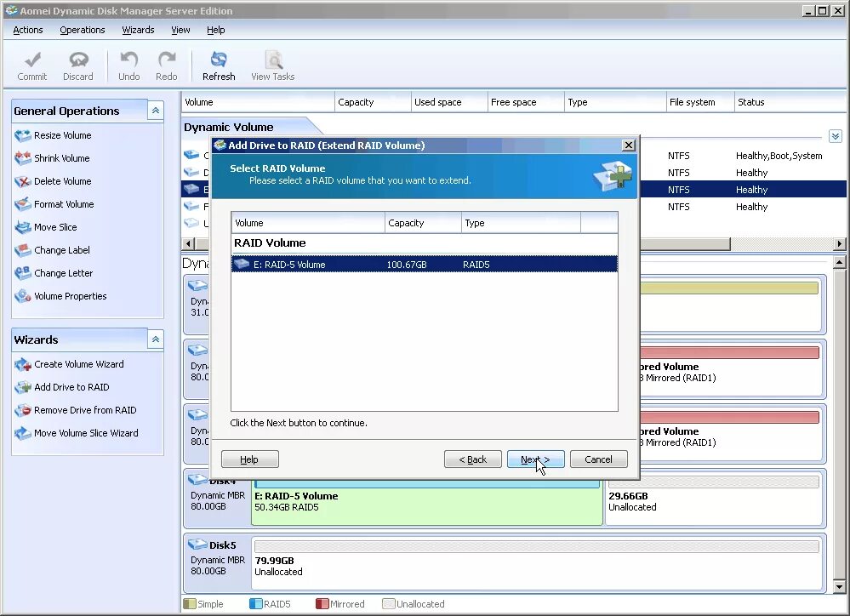Click the Undo toolbar icon

coord(129,66)
